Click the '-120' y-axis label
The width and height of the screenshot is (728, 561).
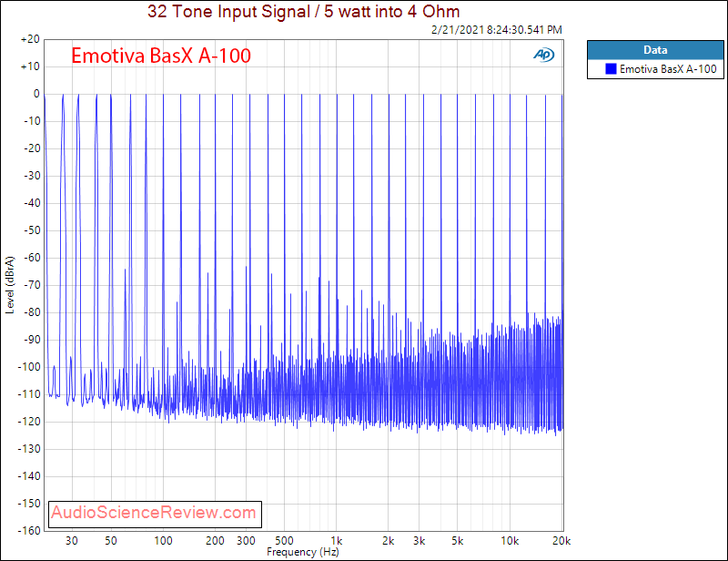tap(29, 422)
